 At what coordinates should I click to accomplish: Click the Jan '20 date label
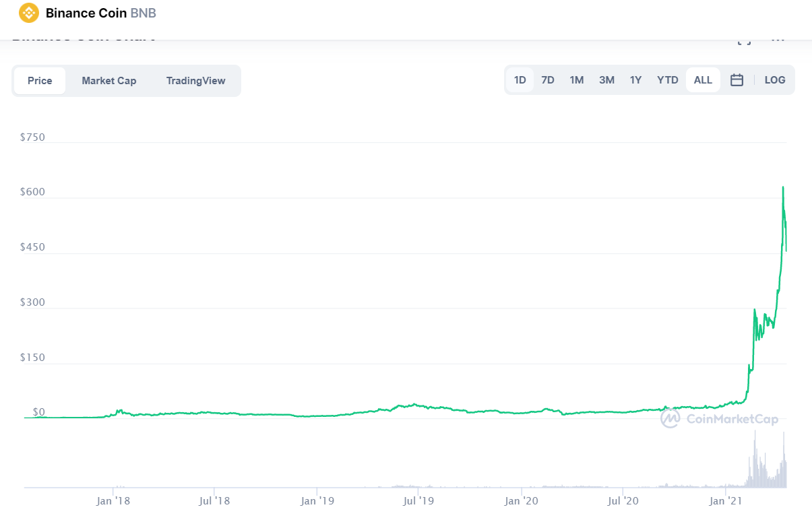pos(521,501)
